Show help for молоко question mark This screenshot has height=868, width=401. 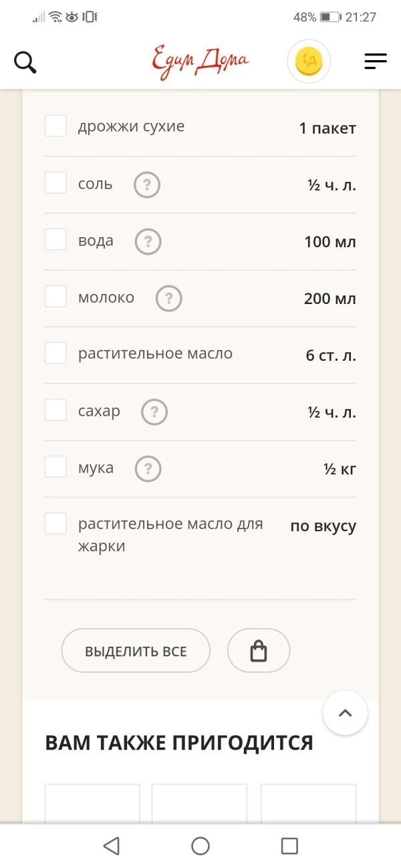click(x=169, y=299)
